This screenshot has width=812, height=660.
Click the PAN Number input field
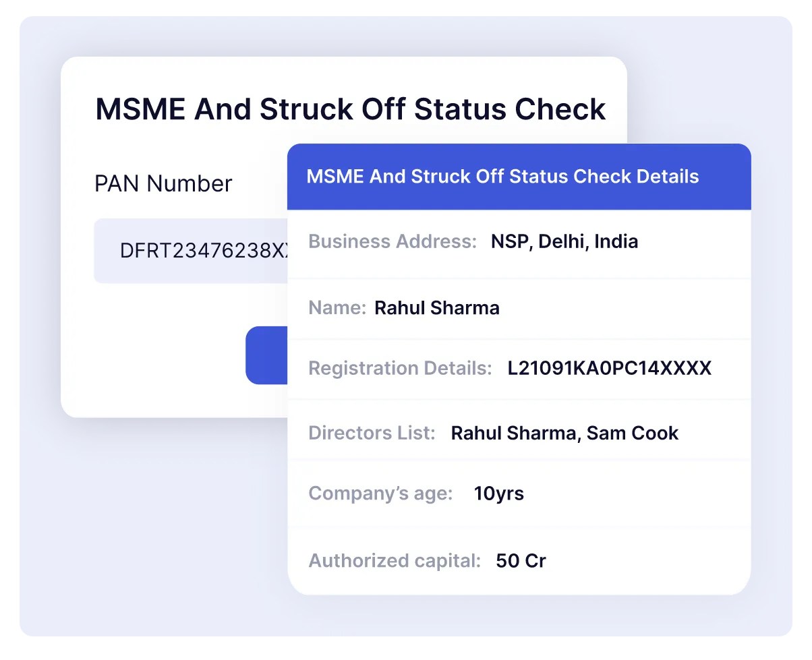(x=191, y=251)
